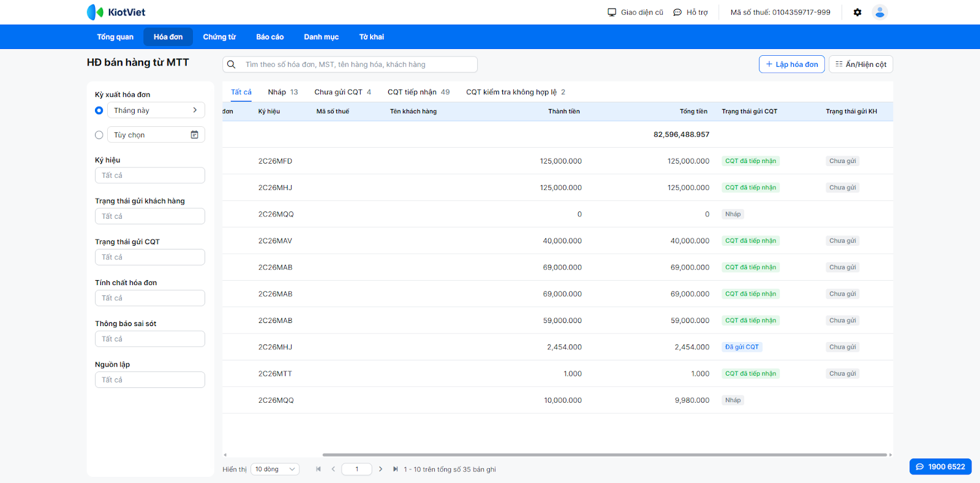The width and height of the screenshot is (980, 483).
Task: Toggle columns with Ẩn/Hiện cột
Action: click(861, 64)
